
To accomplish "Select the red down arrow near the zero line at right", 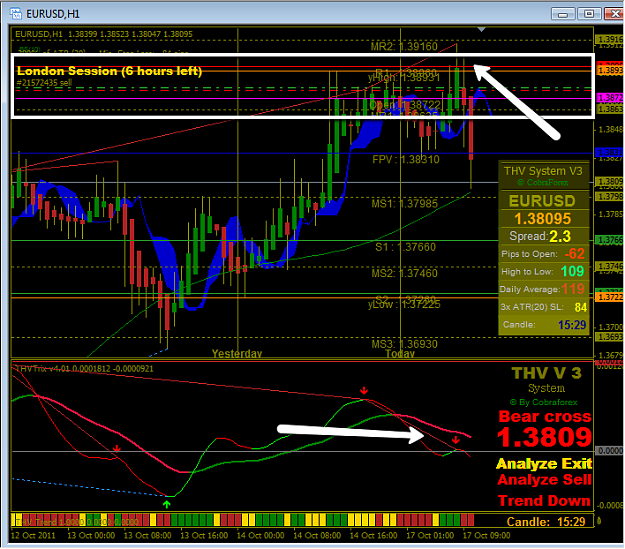I will (456, 440).
